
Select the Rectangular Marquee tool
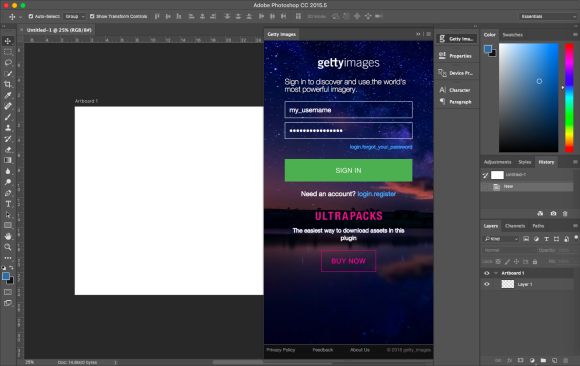click(x=8, y=51)
